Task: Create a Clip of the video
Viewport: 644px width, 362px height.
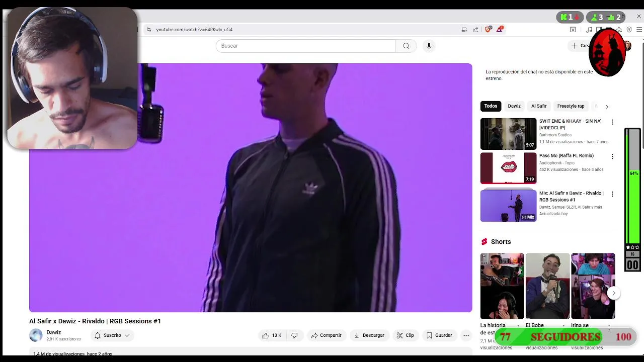Action: pyautogui.click(x=405, y=335)
